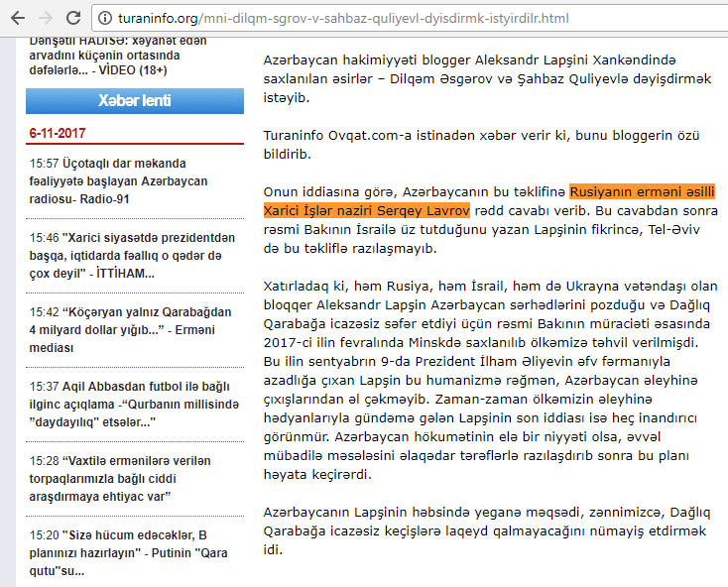Image resolution: width=728 pixels, height=587 pixels.
Task: Open the 'Dəhşətli HADİSƏ' VİDEO (18+) news link
Action: click(118, 56)
